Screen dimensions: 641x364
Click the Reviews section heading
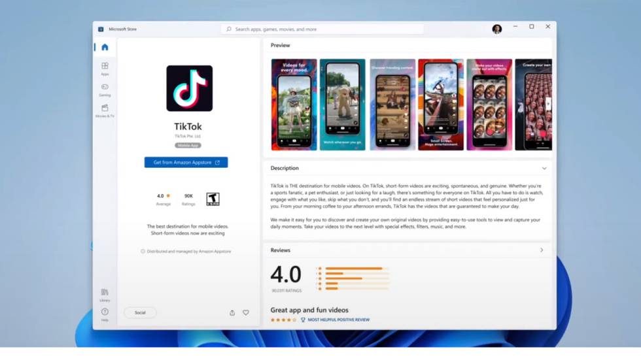(280, 250)
